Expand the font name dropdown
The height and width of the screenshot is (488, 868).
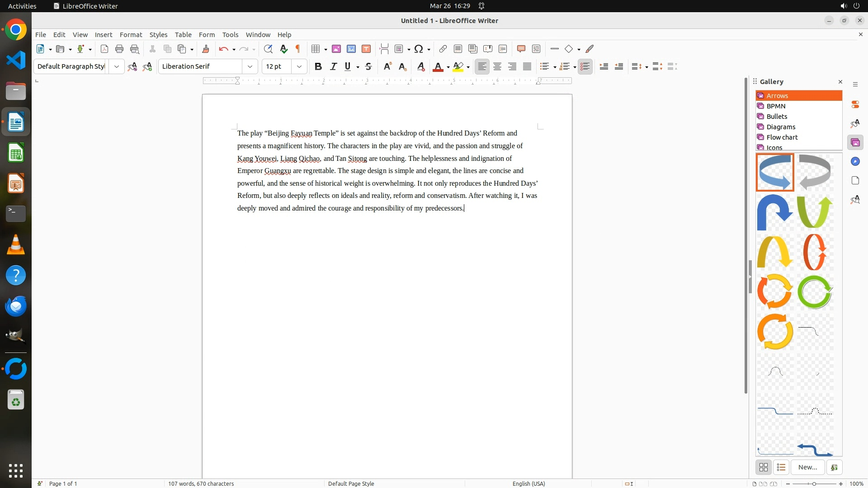tap(250, 66)
